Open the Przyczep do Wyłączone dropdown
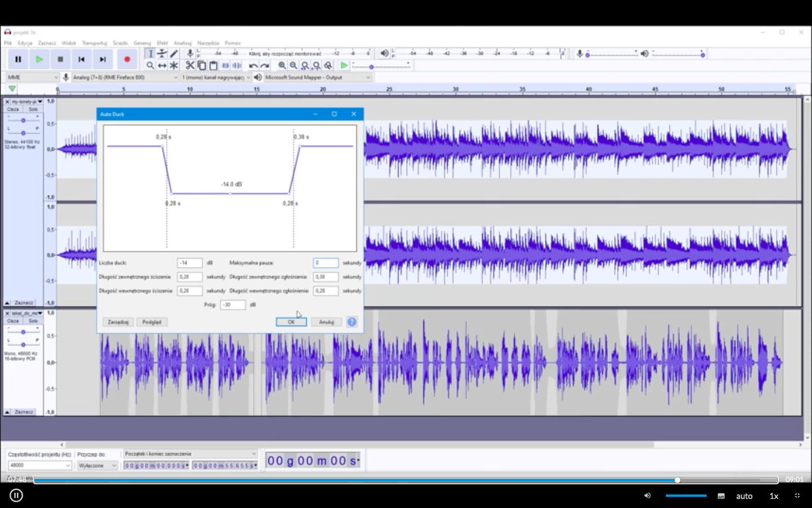This screenshot has height=508, width=812. click(97, 465)
